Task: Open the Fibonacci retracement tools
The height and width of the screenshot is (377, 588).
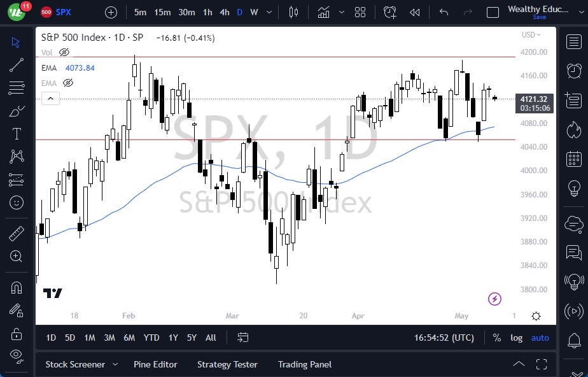Action: coord(16,88)
